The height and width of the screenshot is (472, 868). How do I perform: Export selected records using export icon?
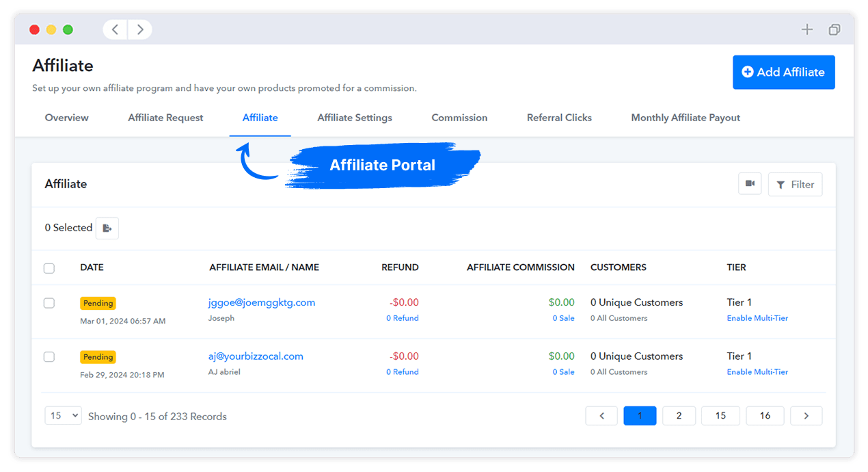click(x=107, y=228)
